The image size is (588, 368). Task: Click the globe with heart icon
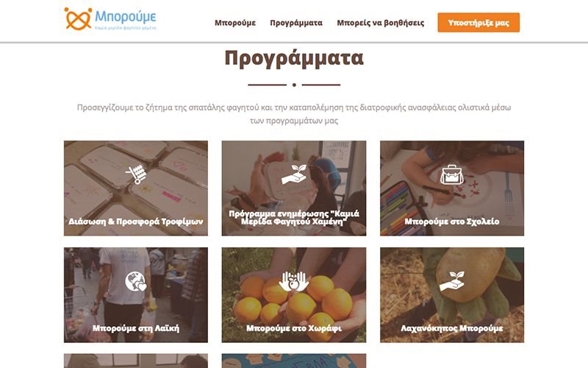tap(135, 282)
